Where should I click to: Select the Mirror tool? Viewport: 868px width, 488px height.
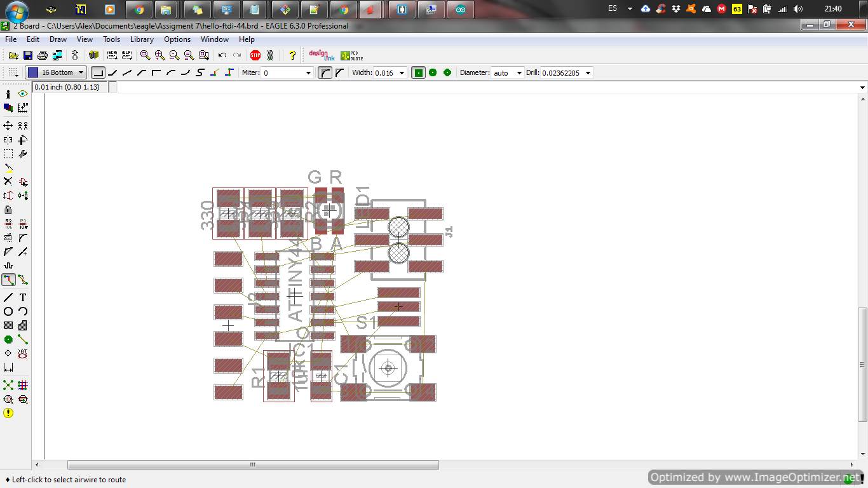click(x=8, y=140)
